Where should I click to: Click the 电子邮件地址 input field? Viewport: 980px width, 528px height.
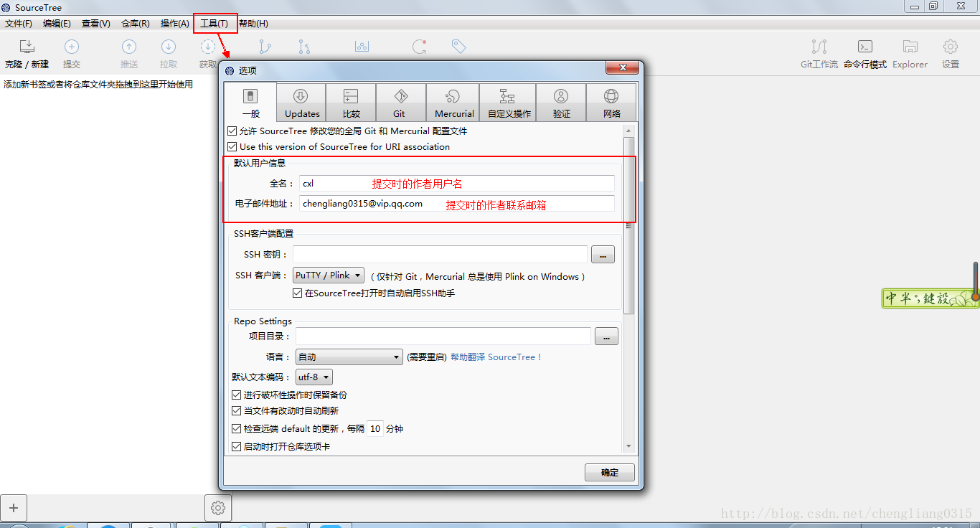tap(457, 204)
